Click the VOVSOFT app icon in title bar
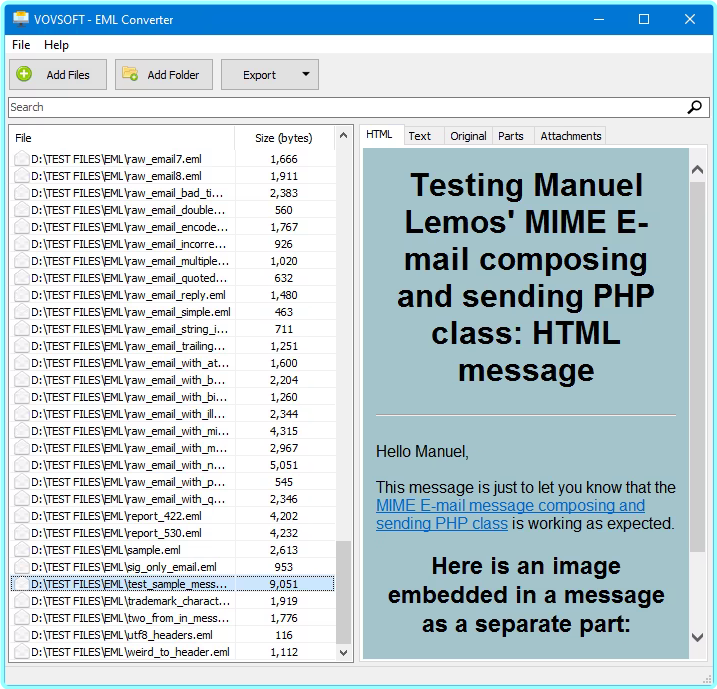The image size is (717, 689). 19,19
